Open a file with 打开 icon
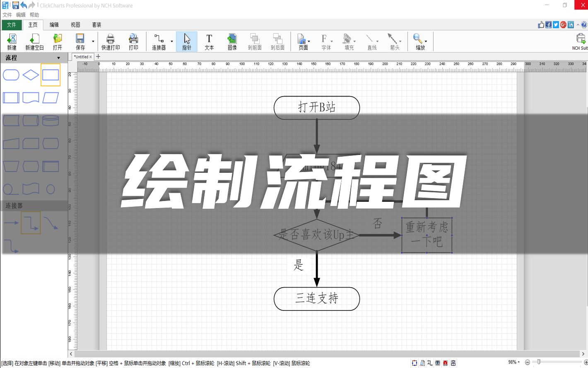This screenshot has height=368, width=588. [57, 39]
